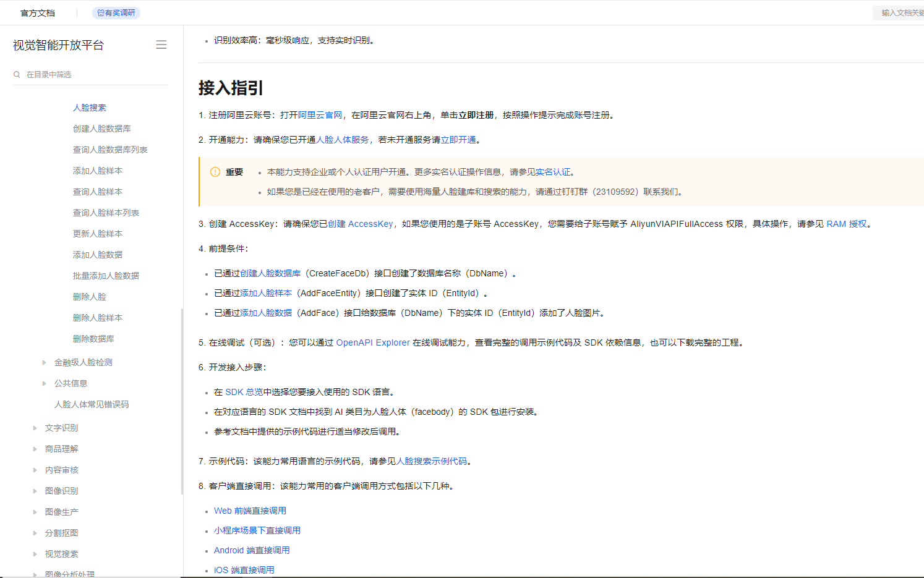Open 删除数据库 sidebar entry
The height and width of the screenshot is (578, 924).
93,339
